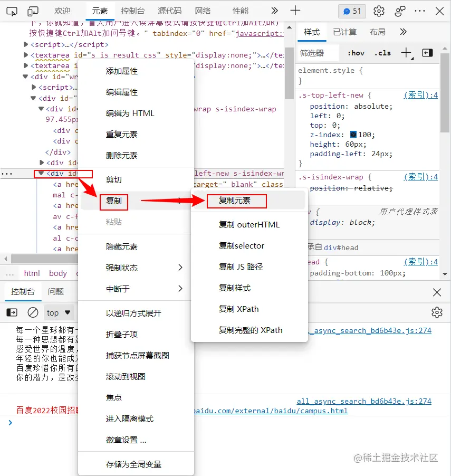This screenshot has width=451, height=476.
Task: Open the console settings gear icon
Action: pyautogui.click(x=437, y=312)
